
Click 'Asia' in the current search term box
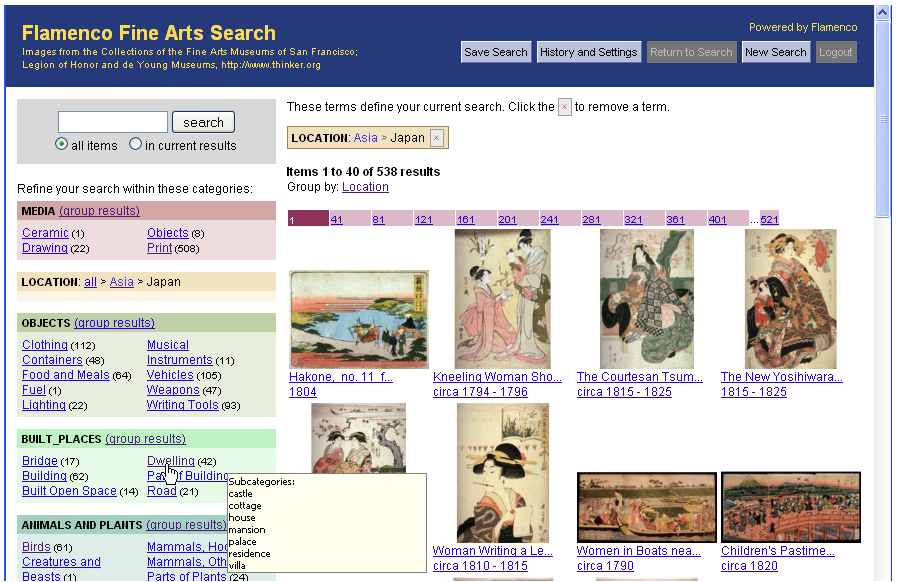tap(366, 138)
